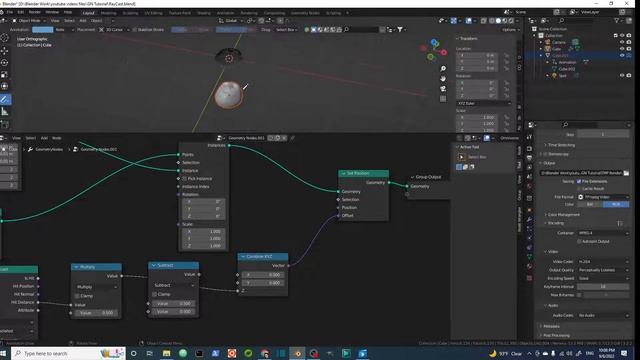
Task: Toggle Clamp checkbox in Multiply node
Action: click(x=77, y=296)
